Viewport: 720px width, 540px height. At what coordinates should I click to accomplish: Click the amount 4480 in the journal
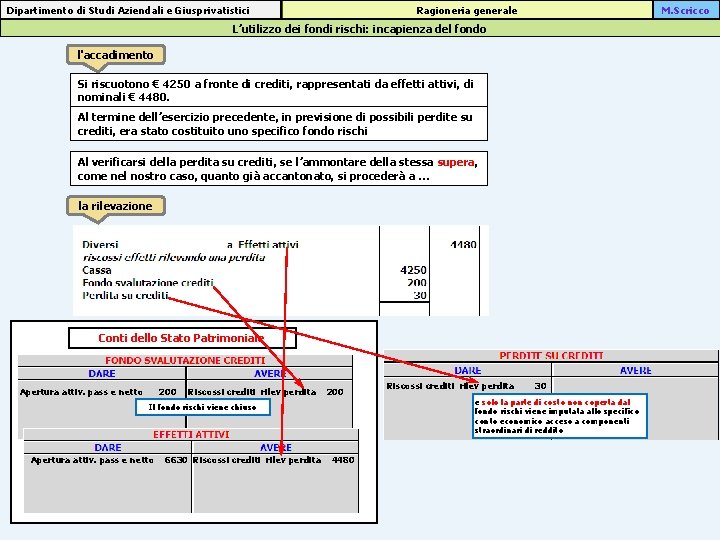click(463, 244)
